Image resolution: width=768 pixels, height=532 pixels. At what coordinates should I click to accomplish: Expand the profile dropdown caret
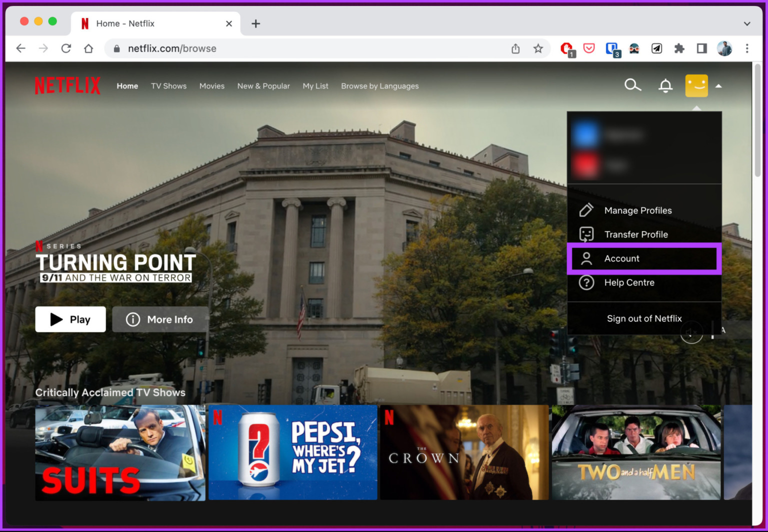click(x=718, y=85)
